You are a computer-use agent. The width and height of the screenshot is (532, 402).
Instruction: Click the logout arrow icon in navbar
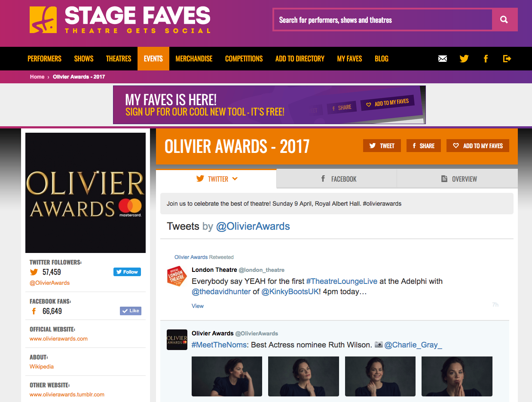(507, 59)
